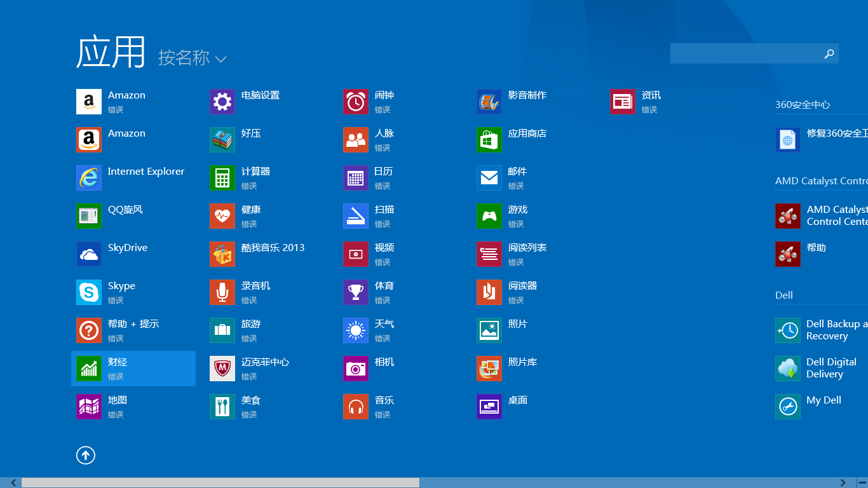Click the scrollbar left arrow
Screen dimensions: 868x488
pyautogui.click(x=13, y=483)
